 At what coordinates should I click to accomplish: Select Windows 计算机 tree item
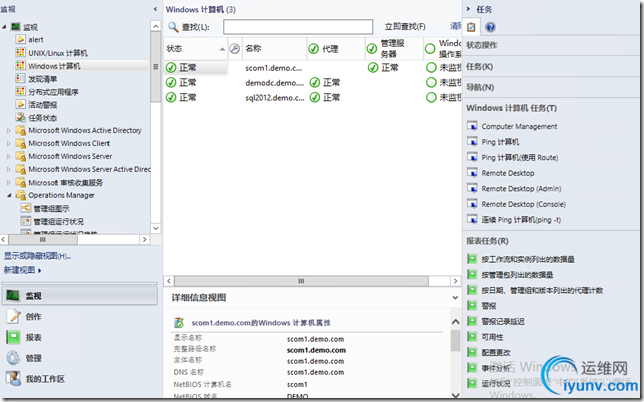click(x=54, y=66)
